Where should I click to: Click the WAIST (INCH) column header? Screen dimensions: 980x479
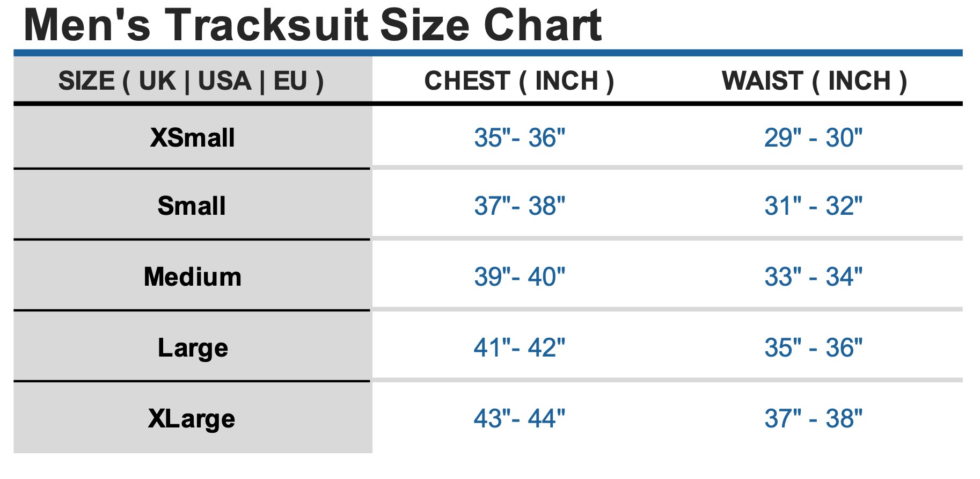(814, 81)
